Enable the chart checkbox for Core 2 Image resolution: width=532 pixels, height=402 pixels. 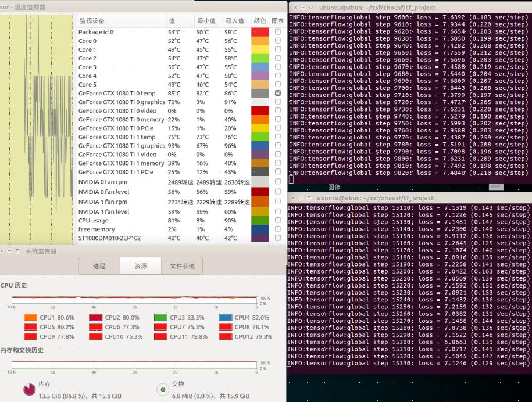pyautogui.click(x=277, y=58)
